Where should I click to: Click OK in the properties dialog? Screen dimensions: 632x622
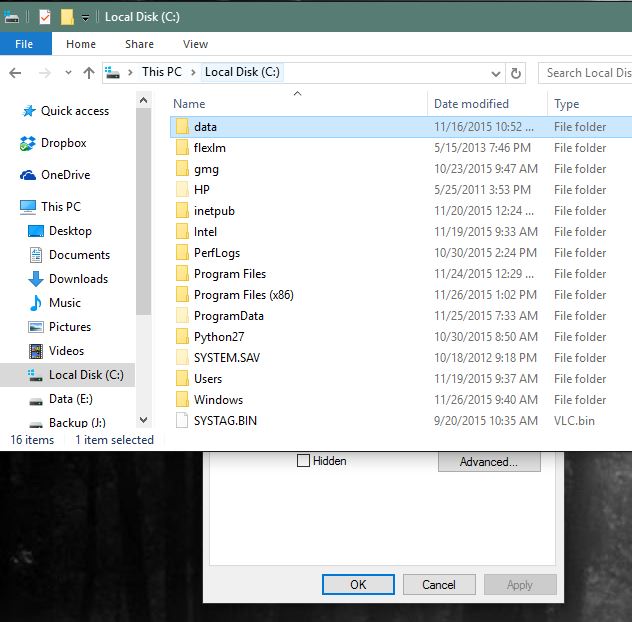[x=358, y=585]
